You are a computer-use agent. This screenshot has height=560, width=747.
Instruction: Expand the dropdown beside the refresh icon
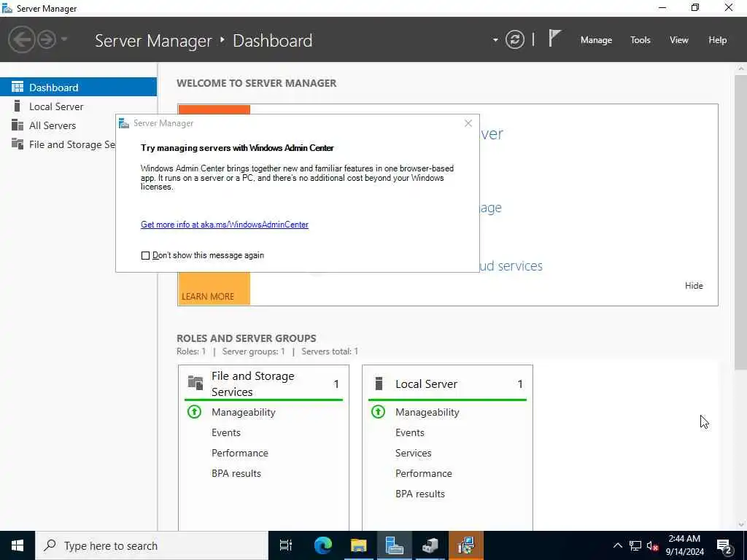(x=495, y=40)
